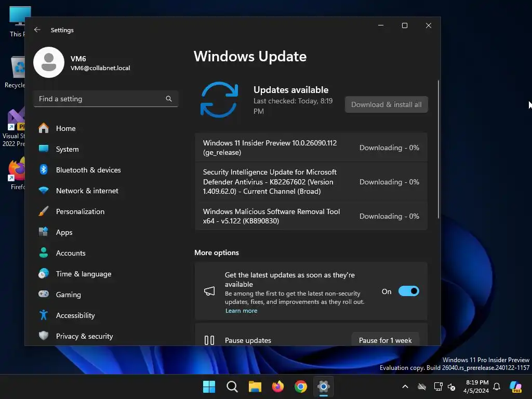
Task: Click the Accounts person icon
Action: pos(44,253)
